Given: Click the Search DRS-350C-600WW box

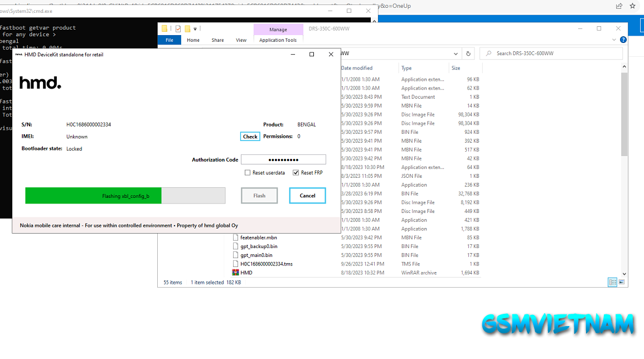Looking at the screenshot, I should [x=551, y=54].
